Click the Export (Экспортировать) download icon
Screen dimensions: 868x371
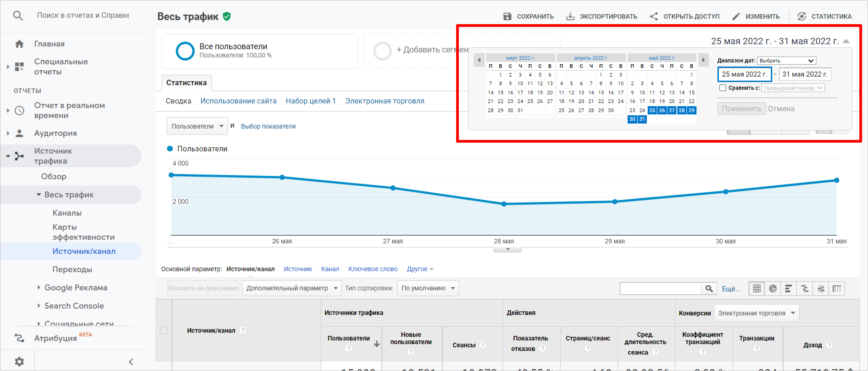(570, 16)
